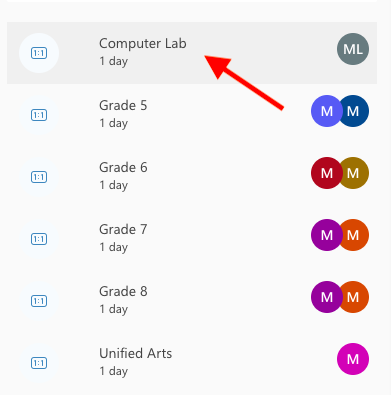
Task: Open the Computer Lab booking entry
Action: click(x=192, y=53)
